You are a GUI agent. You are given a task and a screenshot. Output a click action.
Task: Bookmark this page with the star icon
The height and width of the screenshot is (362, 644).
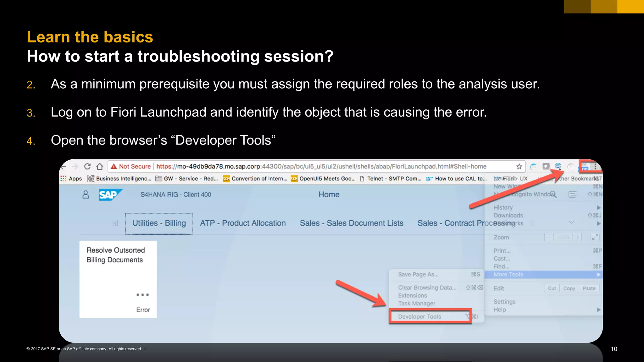tap(519, 166)
